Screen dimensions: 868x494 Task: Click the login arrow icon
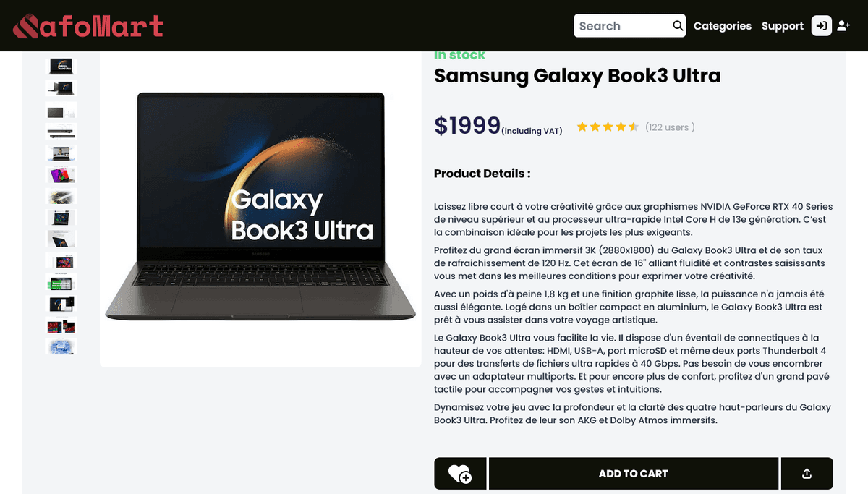[x=821, y=26]
